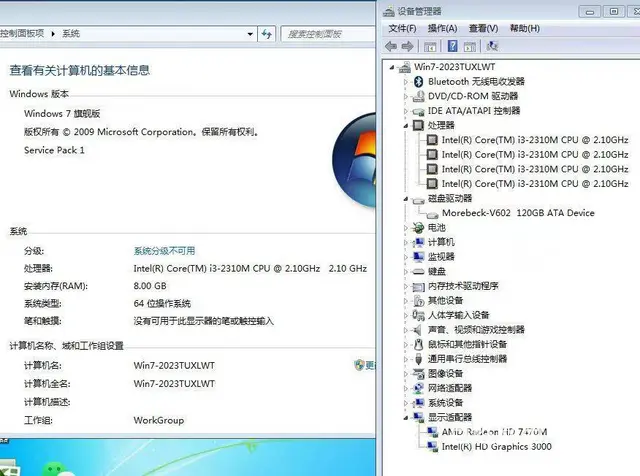
Task: Open the 操作(A) menu
Action: pyautogui.click(x=442, y=28)
